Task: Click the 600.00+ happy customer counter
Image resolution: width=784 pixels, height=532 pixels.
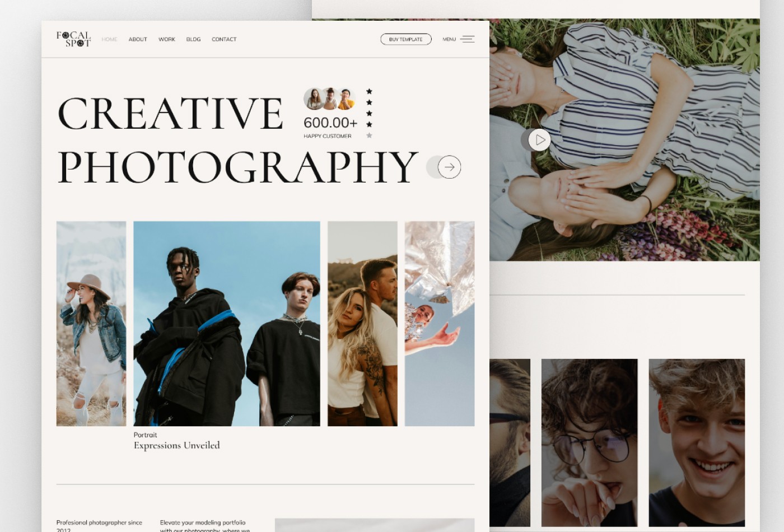Action: 329,123
